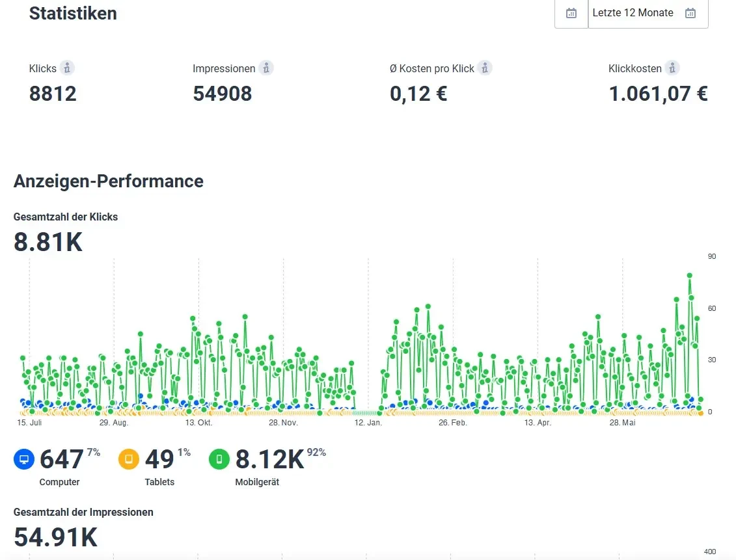Viewport: 736px width, 560px height.
Task: Select the 12. Jan. axis label
Action: coord(368,423)
